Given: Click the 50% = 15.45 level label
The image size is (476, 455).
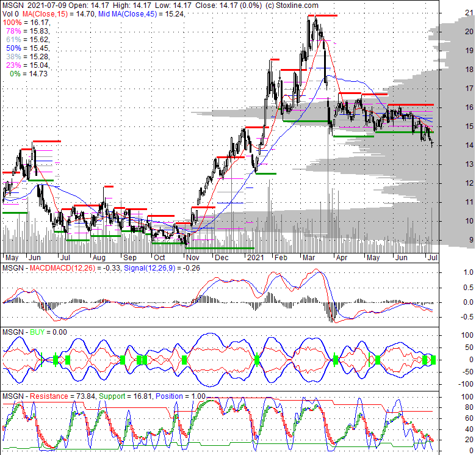Looking at the screenshot, I should [27, 48].
